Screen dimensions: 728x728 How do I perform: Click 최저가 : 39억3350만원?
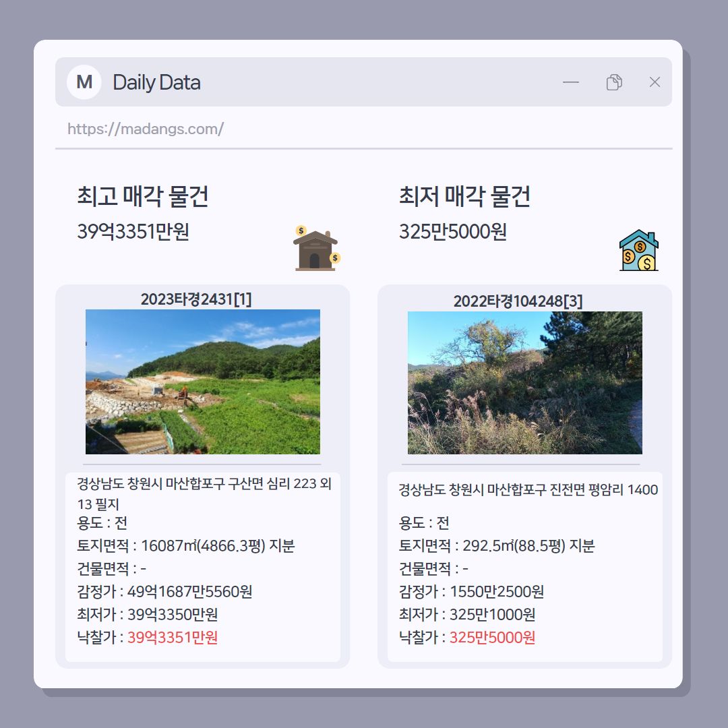(x=147, y=614)
